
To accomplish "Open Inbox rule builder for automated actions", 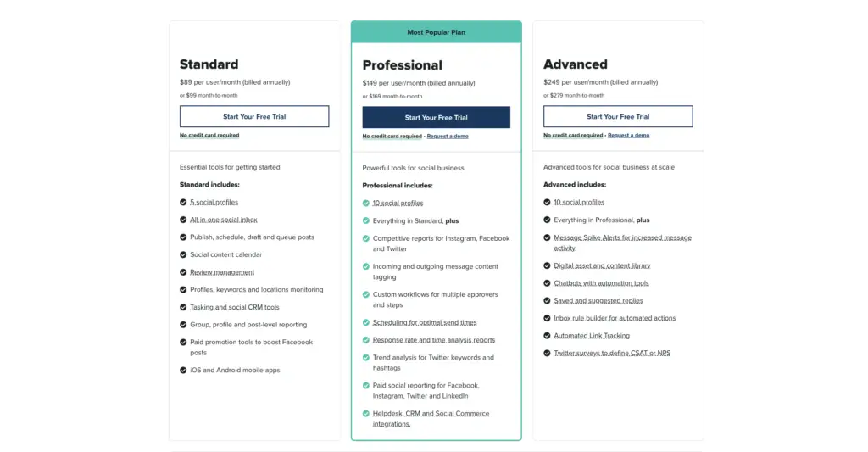I will (x=615, y=318).
